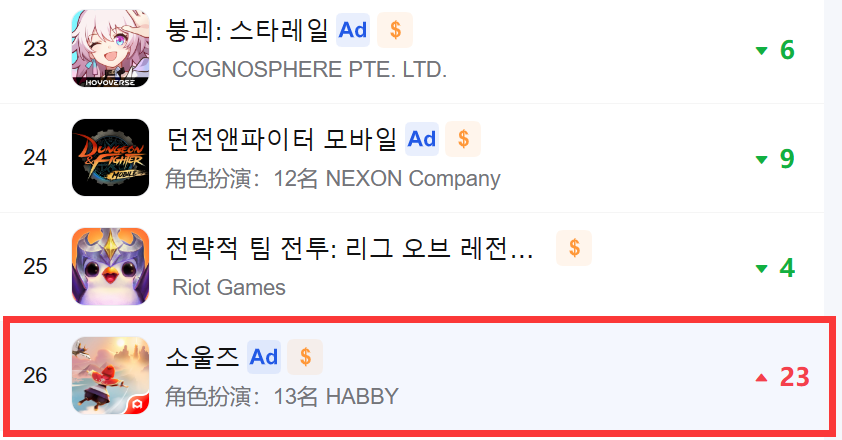
Task: Click the Ad badge beside 소울즈
Action: pos(264,357)
